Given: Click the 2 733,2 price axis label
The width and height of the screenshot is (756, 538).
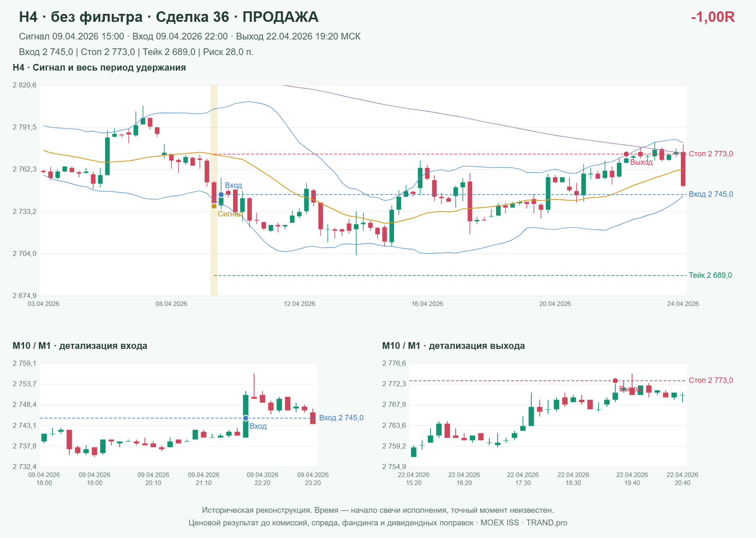Looking at the screenshot, I should click(x=25, y=211).
